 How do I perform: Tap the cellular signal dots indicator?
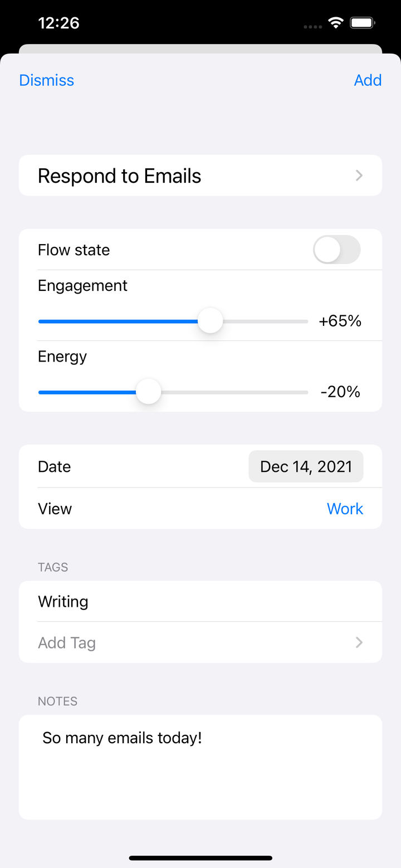tap(313, 26)
